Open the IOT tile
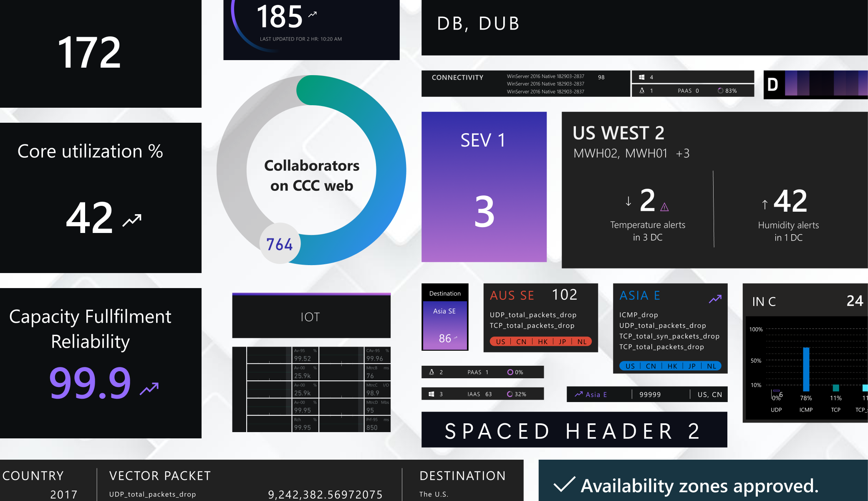Image resolution: width=868 pixels, height=501 pixels. tap(311, 316)
